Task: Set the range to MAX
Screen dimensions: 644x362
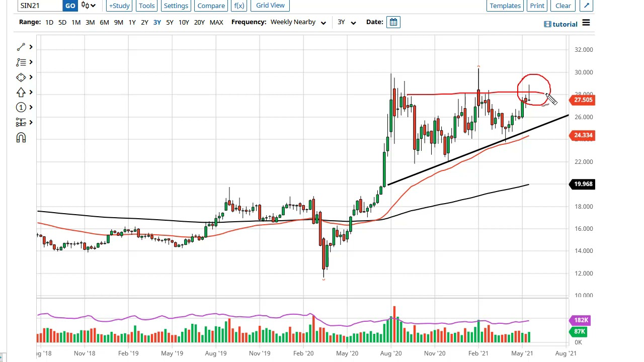Action: 216,22
